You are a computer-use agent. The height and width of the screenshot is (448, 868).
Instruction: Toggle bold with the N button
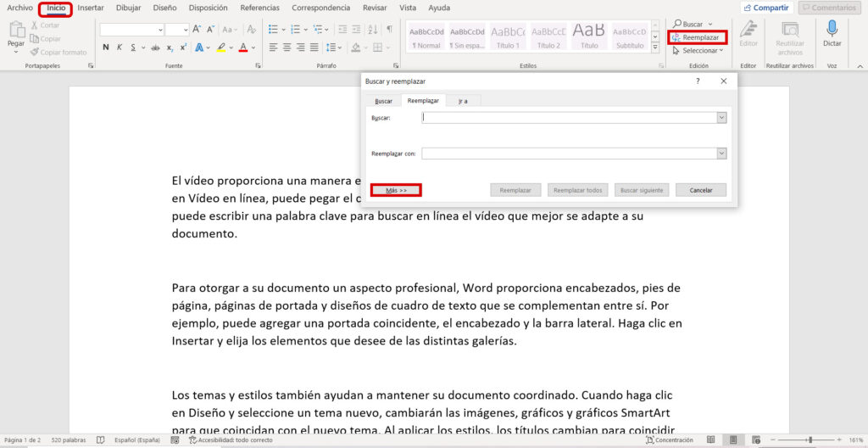tap(106, 48)
